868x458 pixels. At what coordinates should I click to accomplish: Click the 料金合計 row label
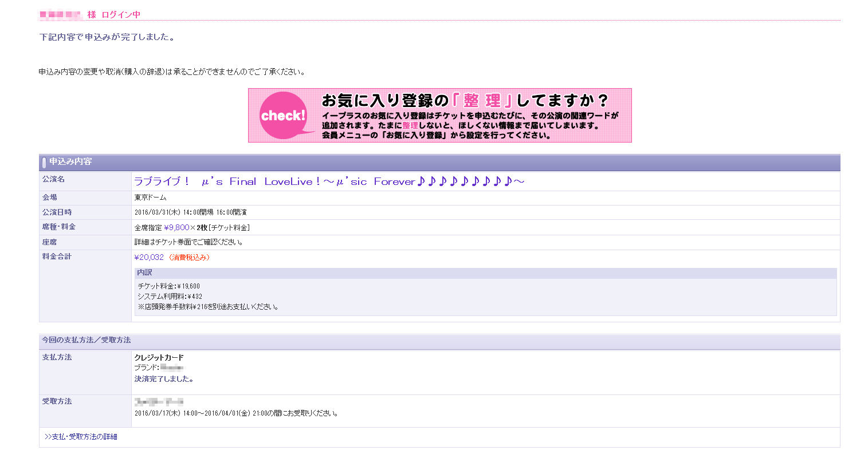pyautogui.click(x=57, y=257)
